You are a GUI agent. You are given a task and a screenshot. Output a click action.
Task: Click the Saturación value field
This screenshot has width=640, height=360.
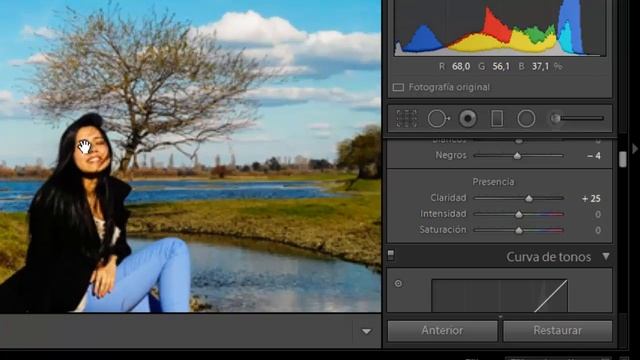point(598,230)
